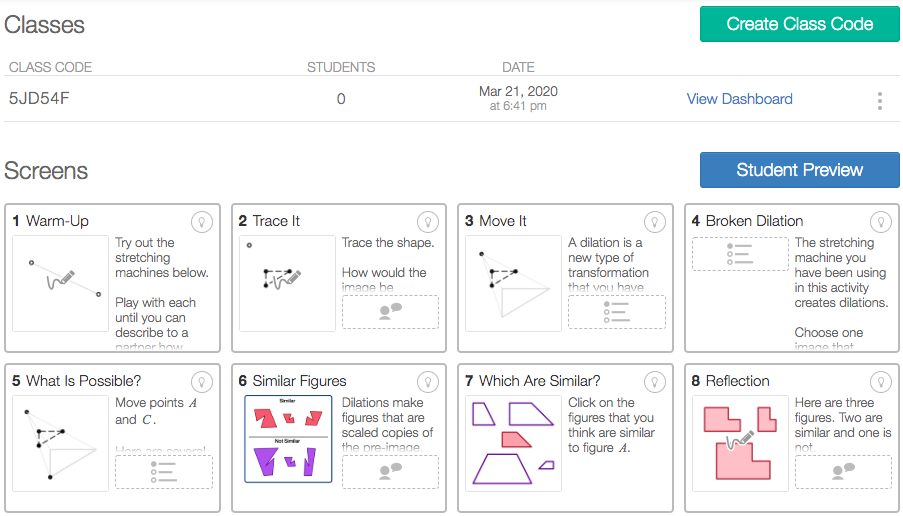Click the lightbulb icon on Similar Figures card
Screen dimensions: 903x516
coord(428,382)
